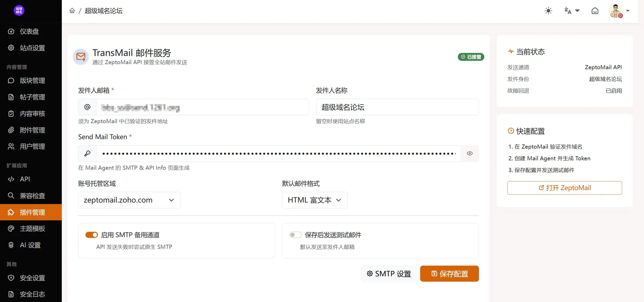Image resolution: width=644 pixels, height=302 pixels.
Task: Open 用户管理 in sidebar
Action: coord(31,146)
